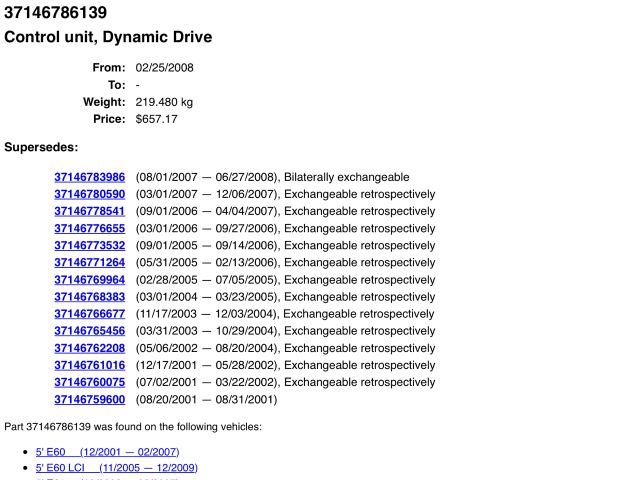The width and height of the screenshot is (640, 480).
Task: Open link to part 37146762208
Action: point(90,348)
